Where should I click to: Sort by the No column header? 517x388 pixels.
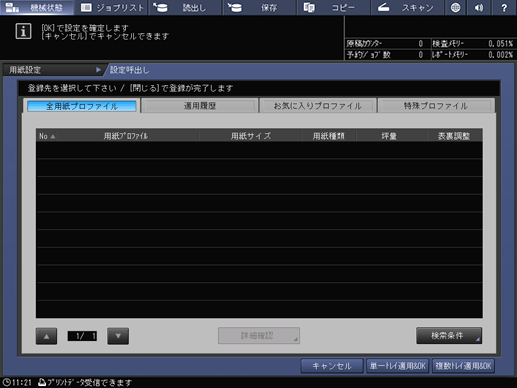pos(47,136)
